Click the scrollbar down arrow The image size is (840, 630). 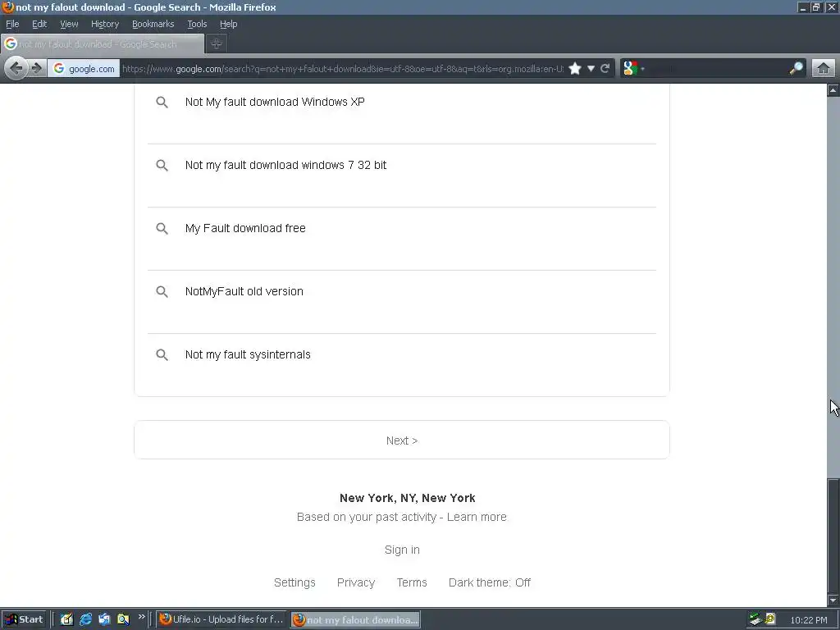[x=833, y=600]
